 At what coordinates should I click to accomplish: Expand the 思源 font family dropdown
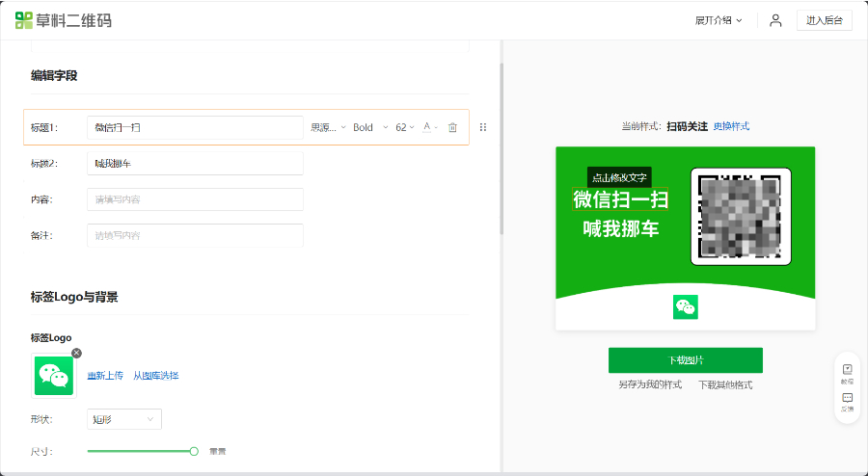pos(328,128)
